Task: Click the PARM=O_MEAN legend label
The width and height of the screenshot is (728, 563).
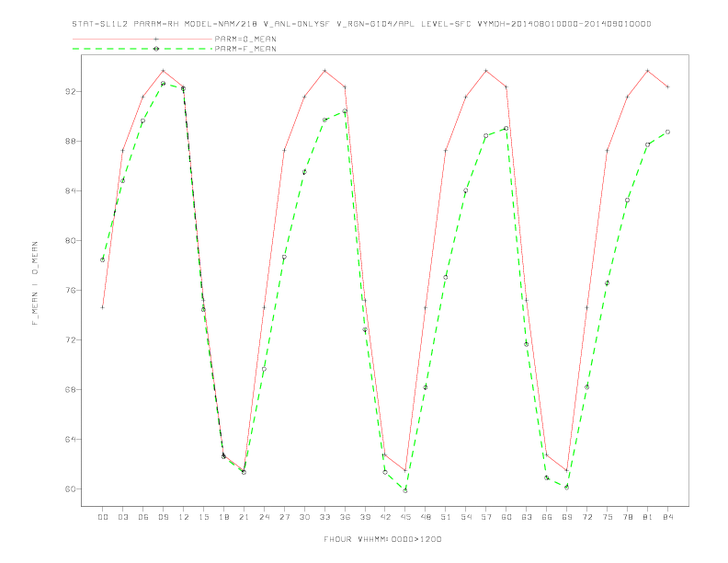Action: coord(245,39)
